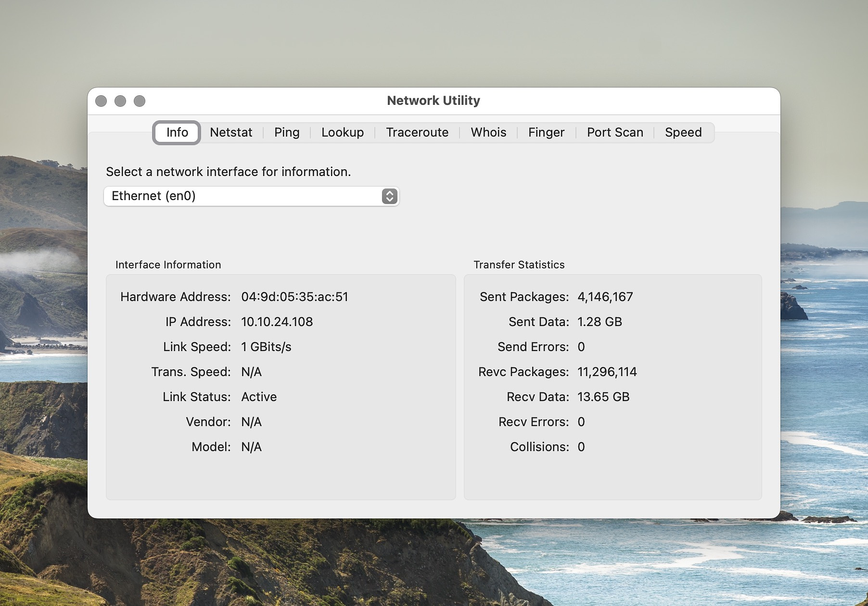Click the Trans. Speed N/A value
This screenshot has height=606, width=868.
click(x=251, y=372)
